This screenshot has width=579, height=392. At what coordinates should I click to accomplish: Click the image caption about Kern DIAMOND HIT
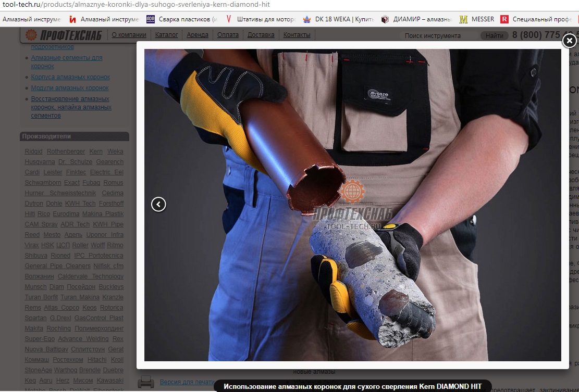point(353,386)
